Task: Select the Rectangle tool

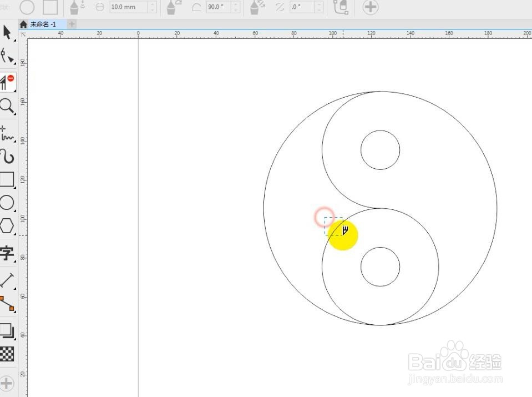Action: coord(7,180)
